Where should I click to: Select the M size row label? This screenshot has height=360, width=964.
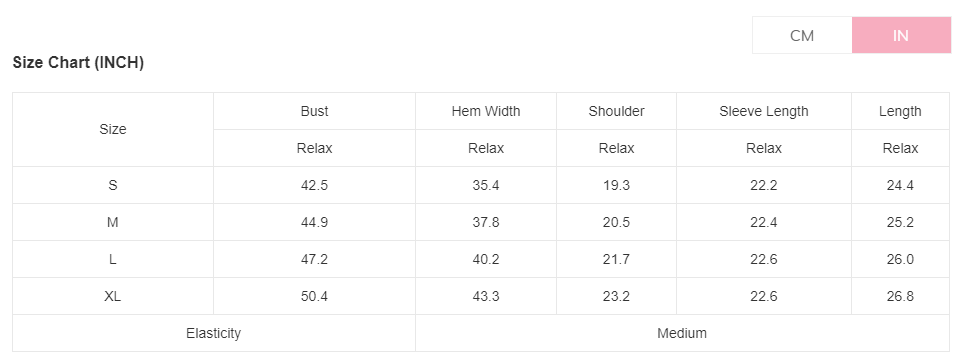click(x=113, y=222)
